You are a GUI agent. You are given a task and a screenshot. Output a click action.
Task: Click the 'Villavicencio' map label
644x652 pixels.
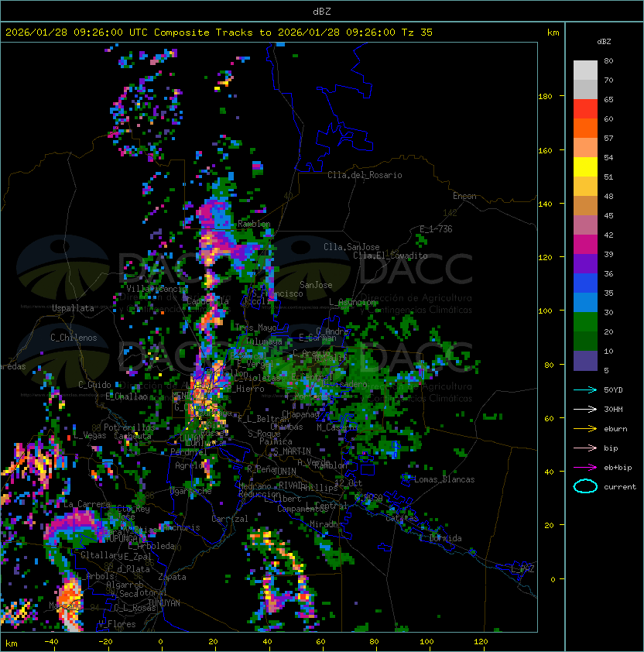pyautogui.click(x=156, y=289)
